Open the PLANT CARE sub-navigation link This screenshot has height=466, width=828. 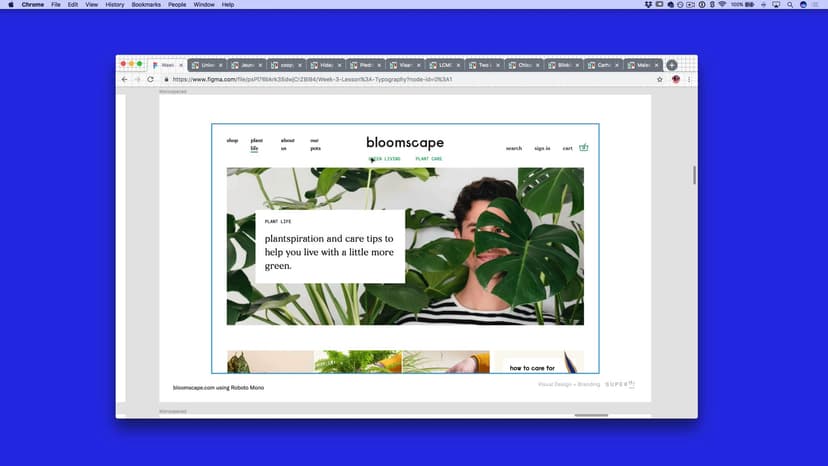(x=429, y=159)
